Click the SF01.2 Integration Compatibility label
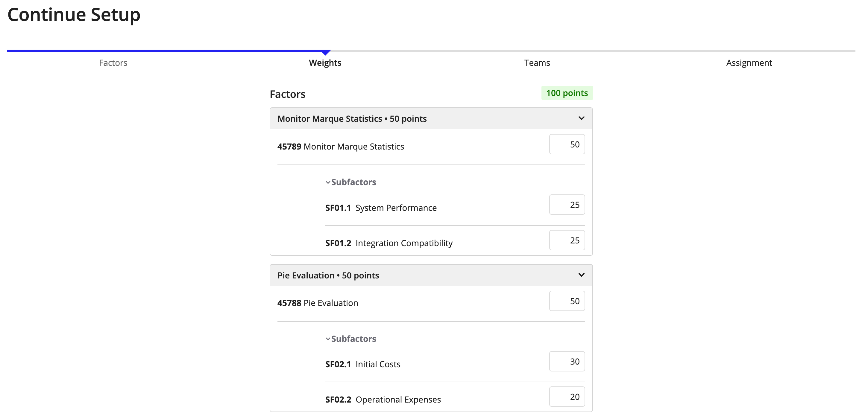The height and width of the screenshot is (419, 868). pyautogui.click(x=389, y=243)
